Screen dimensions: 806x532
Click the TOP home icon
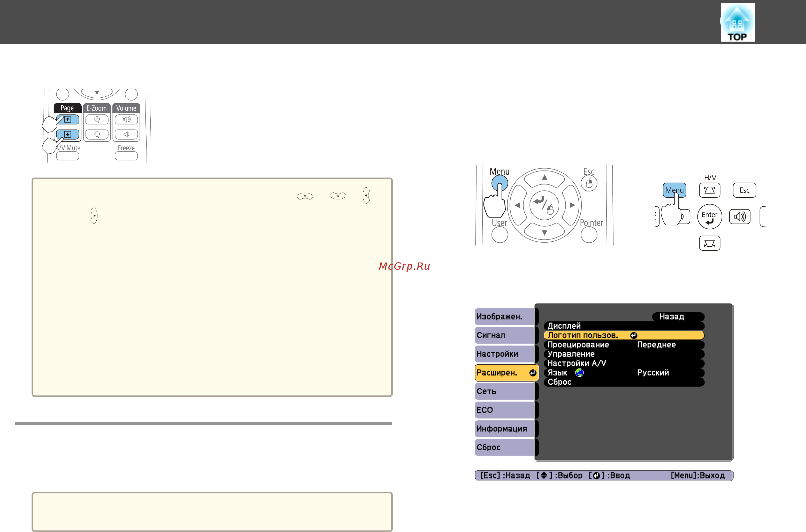coord(738,22)
